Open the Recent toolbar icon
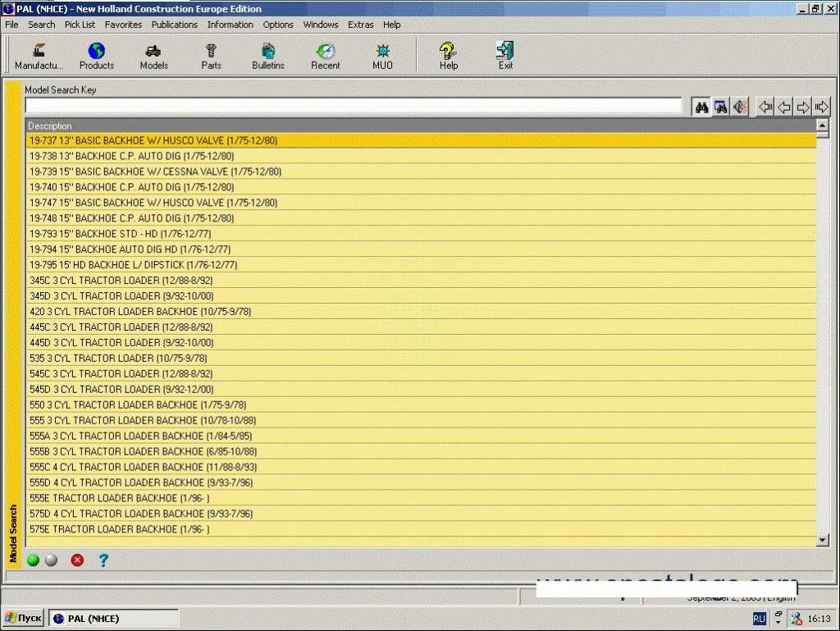 pyautogui.click(x=325, y=51)
